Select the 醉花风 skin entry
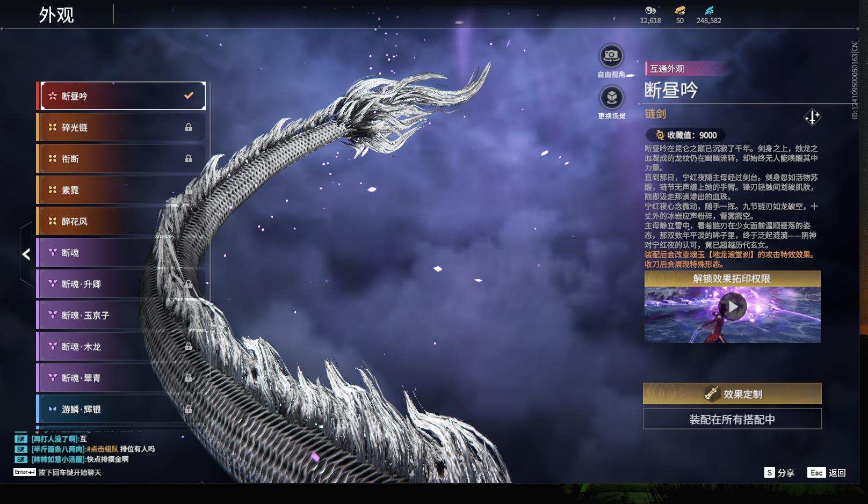Viewport: 868px width, 504px height. pyautogui.click(x=122, y=221)
